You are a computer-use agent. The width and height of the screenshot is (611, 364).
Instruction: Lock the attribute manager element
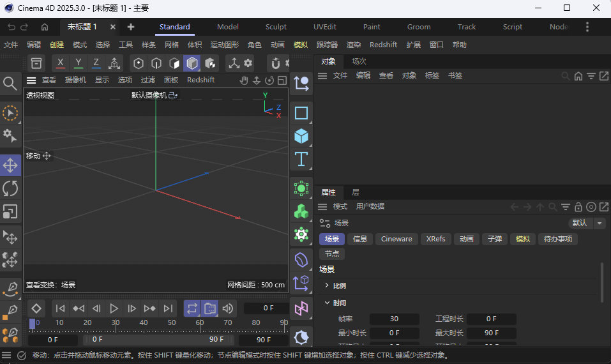coord(578,206)
